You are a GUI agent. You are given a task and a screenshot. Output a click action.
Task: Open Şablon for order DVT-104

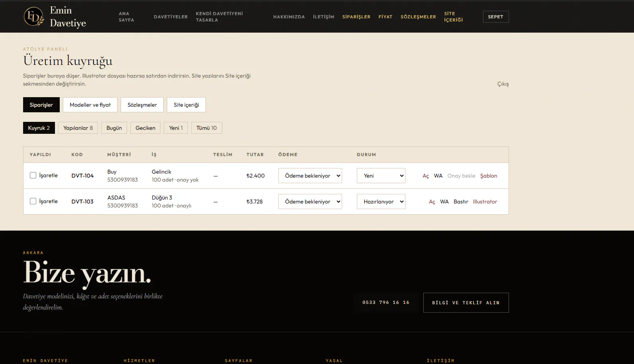click(x=489, y=176)
